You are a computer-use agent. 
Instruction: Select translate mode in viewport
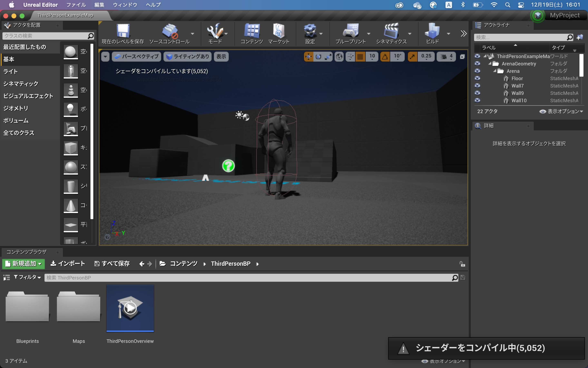pyautogui.click(x=308, y=57)
